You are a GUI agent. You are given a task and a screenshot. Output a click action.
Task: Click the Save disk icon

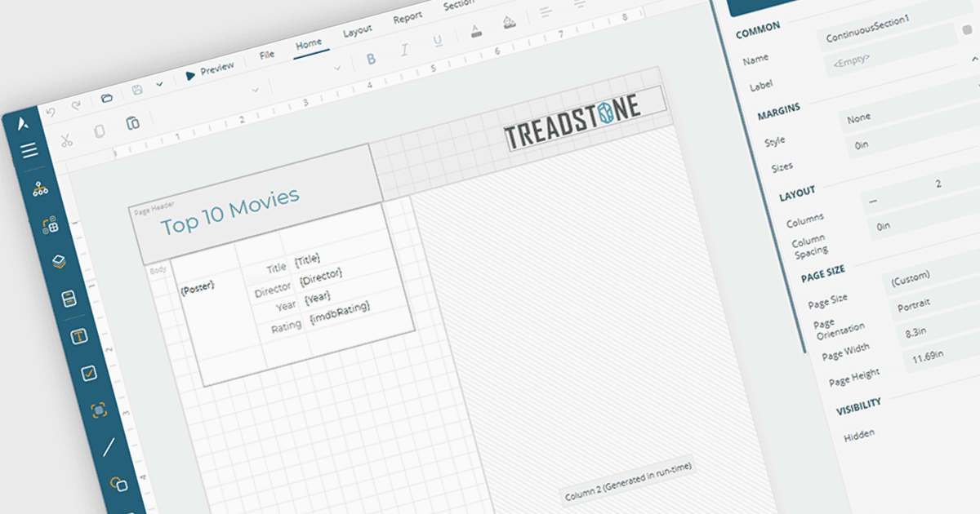click(x=138, y=89)
